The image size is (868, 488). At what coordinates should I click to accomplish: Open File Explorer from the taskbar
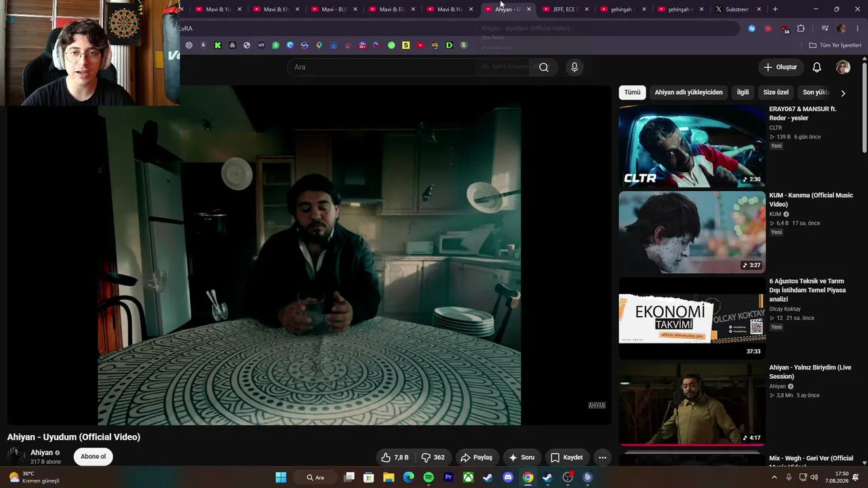point(389,477)
